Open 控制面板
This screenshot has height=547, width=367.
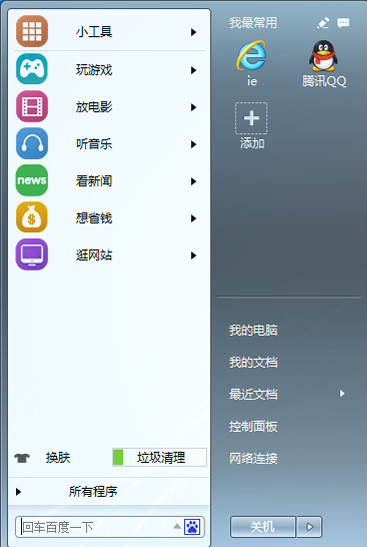point(253,426)
